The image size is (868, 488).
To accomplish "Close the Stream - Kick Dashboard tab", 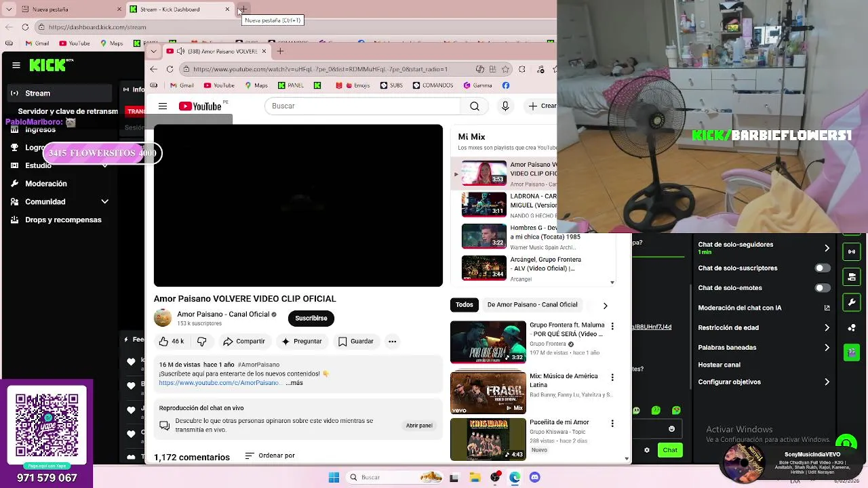I will 227,9.
